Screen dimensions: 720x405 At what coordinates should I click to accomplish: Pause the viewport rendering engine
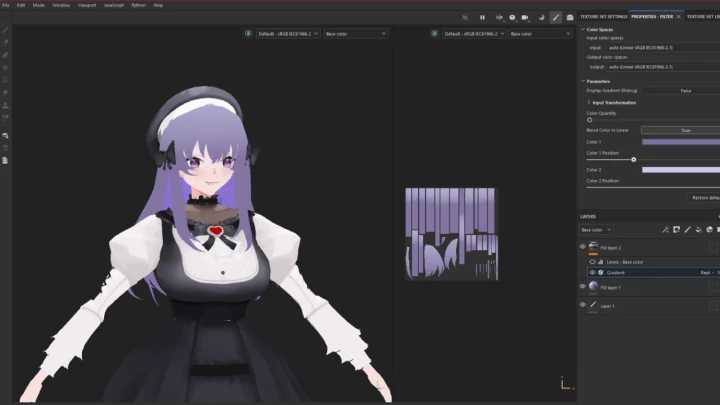click(x=482, y=17)
